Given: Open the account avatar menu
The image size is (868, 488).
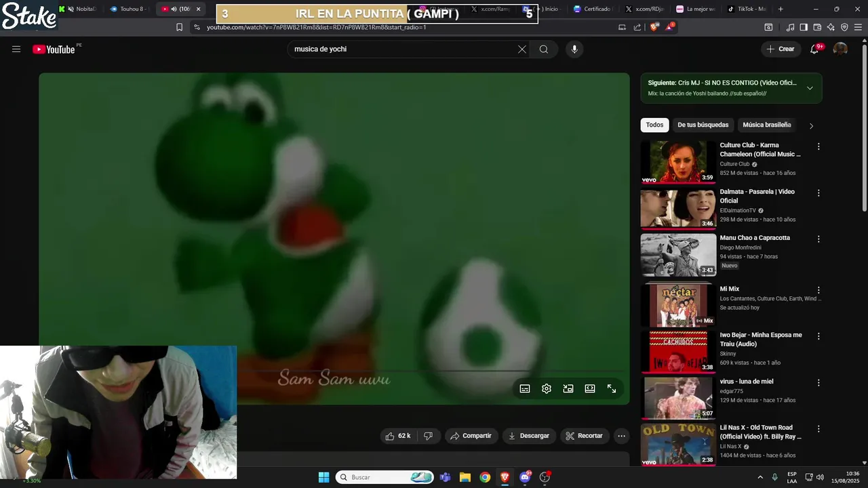Looking at the screenshot, I should click(840, 49).
